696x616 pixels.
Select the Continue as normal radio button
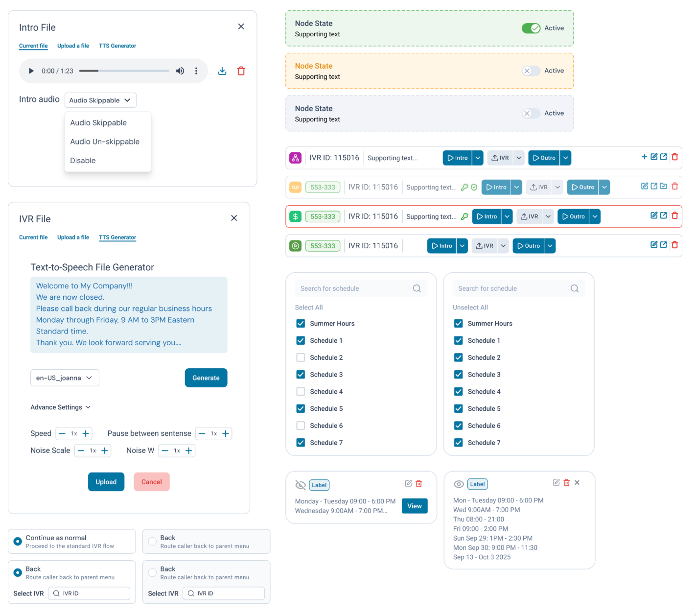(x=17, y=541)
